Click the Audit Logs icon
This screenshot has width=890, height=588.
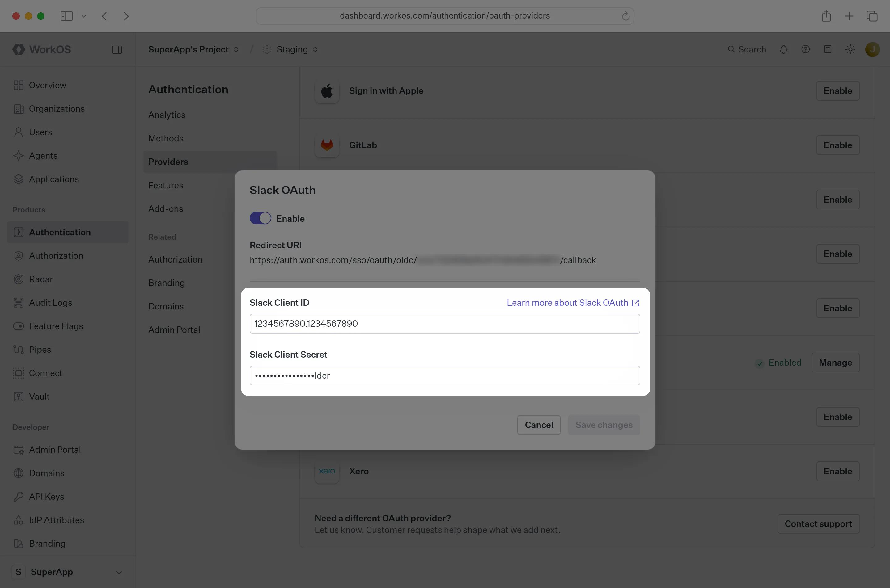(x=18, y=303)
